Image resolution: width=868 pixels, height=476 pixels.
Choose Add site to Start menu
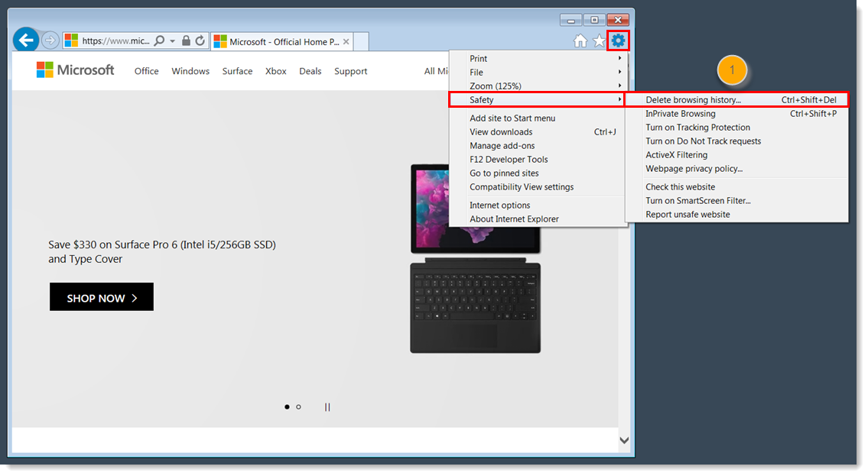(538, 118)
